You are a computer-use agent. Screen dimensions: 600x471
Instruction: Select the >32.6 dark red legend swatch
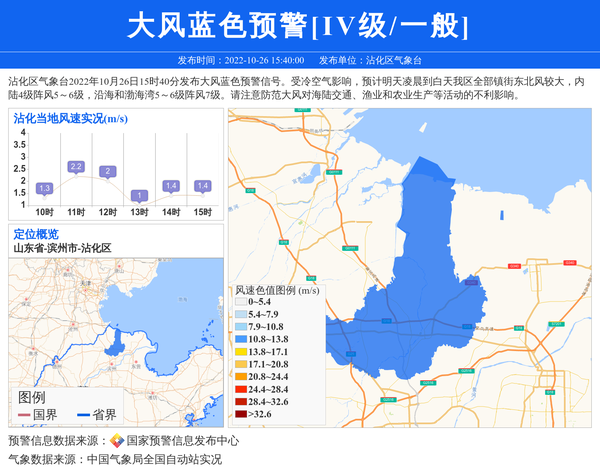(x=240, y=413)
